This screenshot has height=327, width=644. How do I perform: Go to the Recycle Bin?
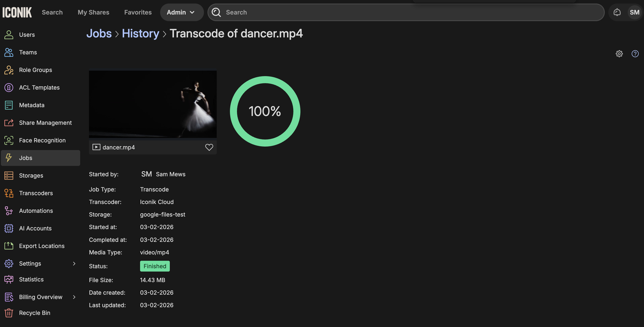coord(35,313)
